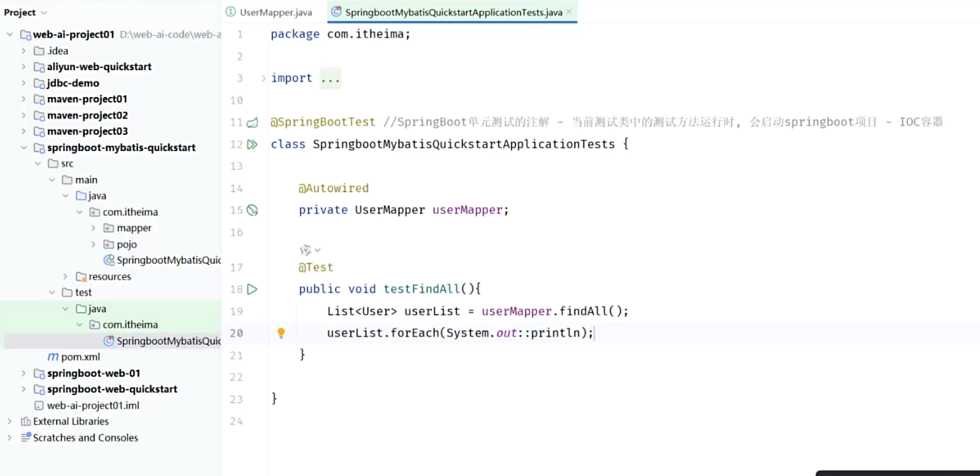Click the aliyun-web-quickstart module icon
The image size is (980, 476).
coord(39,67)
